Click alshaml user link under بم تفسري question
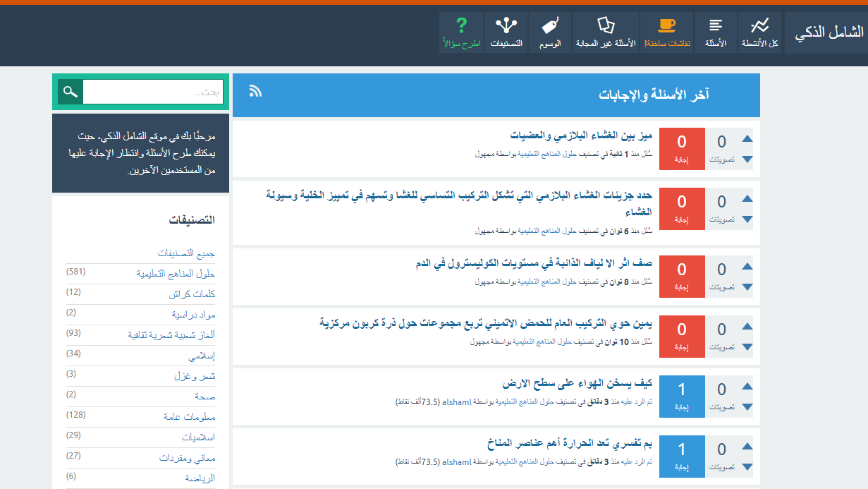868x489 pixels. (456, 462)
